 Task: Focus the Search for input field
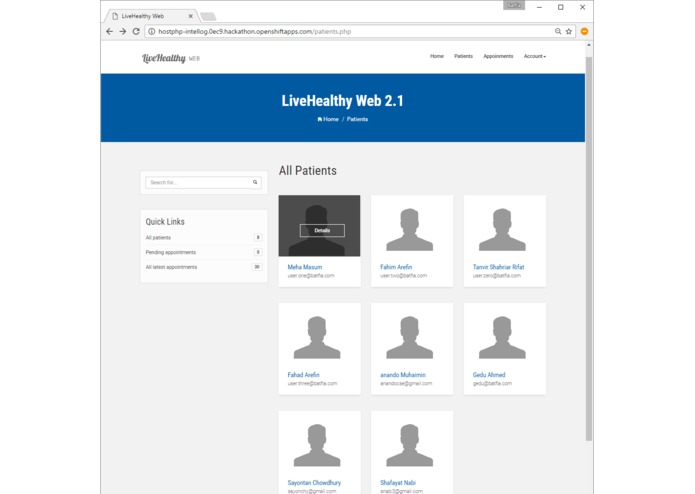click(198, 182)
